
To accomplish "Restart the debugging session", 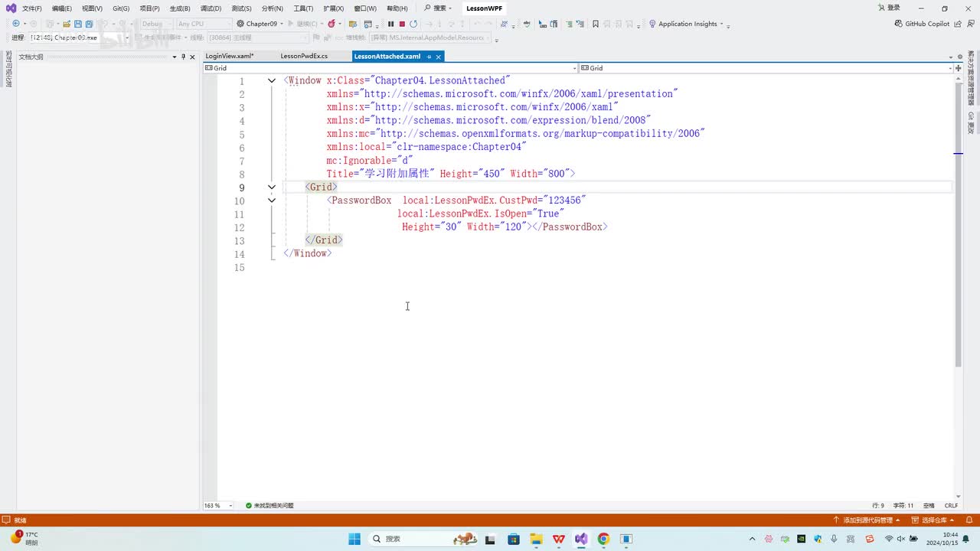I will click(x=413, y=24).
